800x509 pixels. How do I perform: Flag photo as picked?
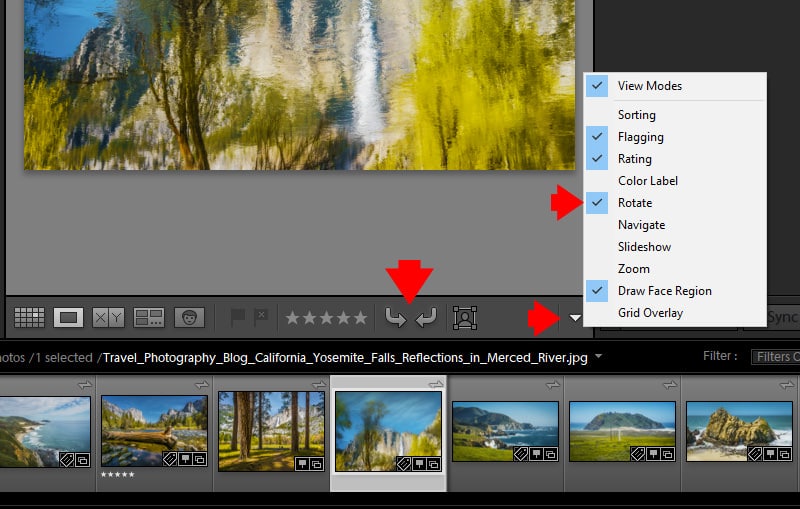[x=237, y=318]
